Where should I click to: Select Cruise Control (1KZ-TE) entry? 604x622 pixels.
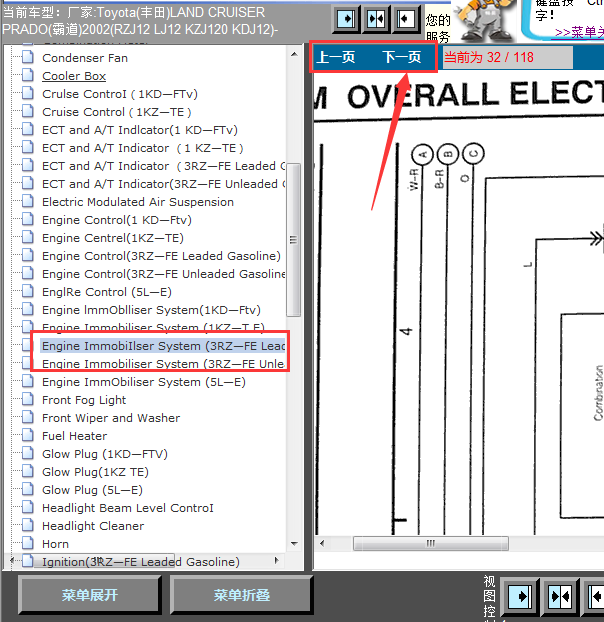pyautogui.click(x=117, y=112)
